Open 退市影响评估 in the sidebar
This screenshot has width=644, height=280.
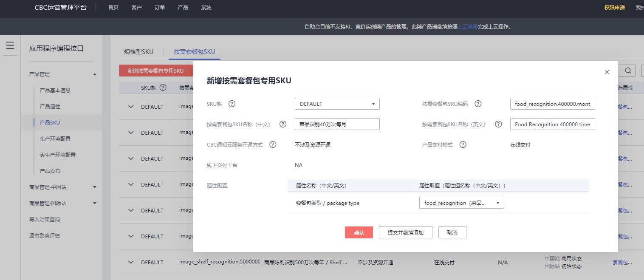[x=44, y=235]
